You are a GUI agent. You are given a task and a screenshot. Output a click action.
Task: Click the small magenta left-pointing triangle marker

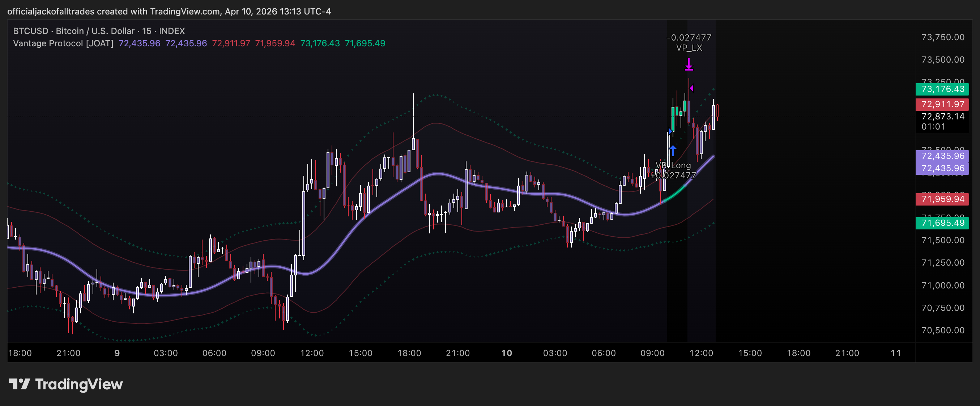pyautogui.click(x=691, y=88)
